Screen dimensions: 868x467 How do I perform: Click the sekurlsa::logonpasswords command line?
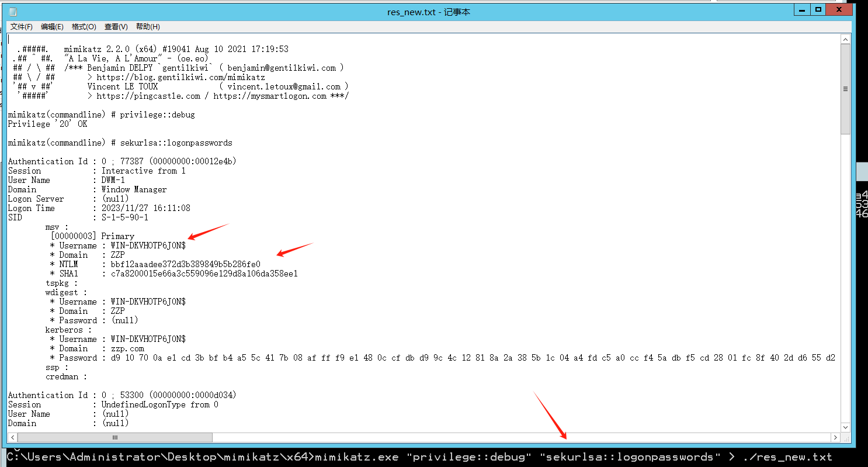120,143
